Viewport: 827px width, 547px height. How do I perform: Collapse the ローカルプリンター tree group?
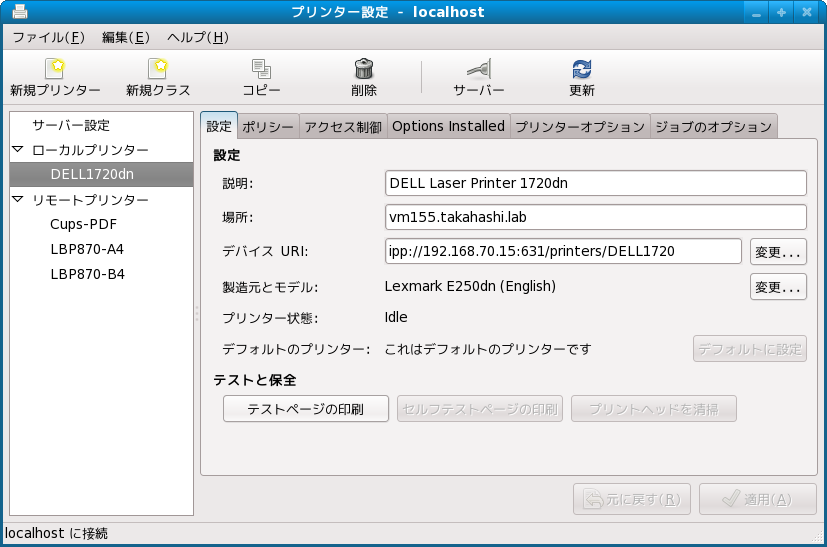click(17, 150)
